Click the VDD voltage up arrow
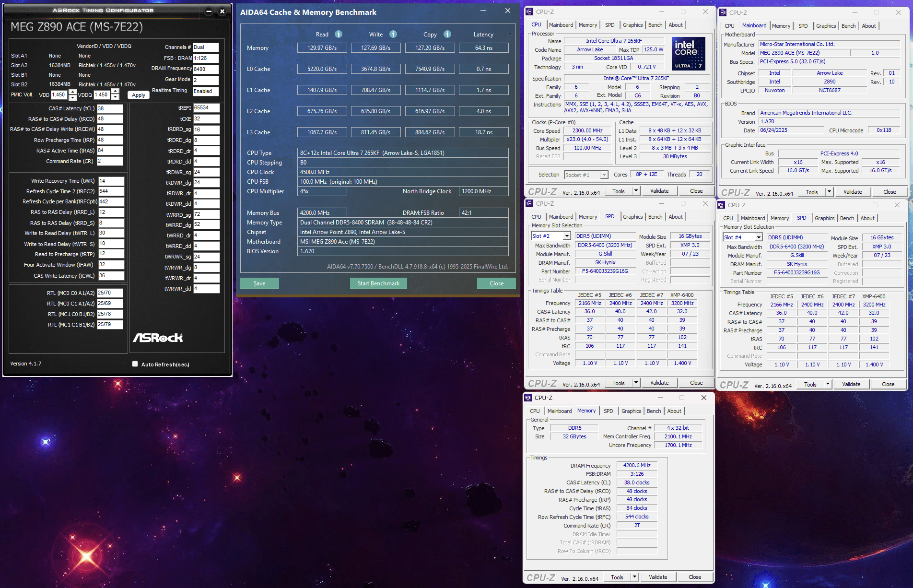The image size is (913, 588). pyautogui.click(x=72, y=92)
